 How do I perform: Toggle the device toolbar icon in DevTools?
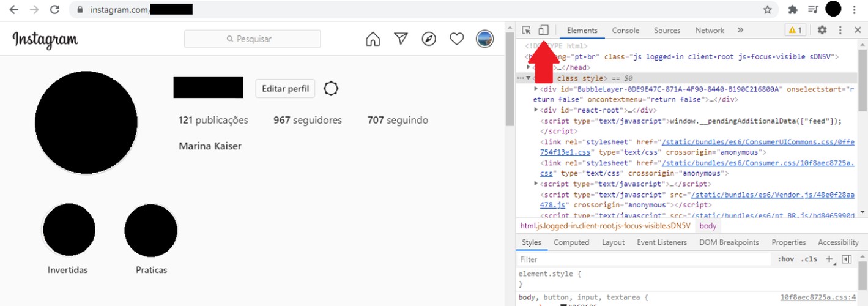pos(543,30)
